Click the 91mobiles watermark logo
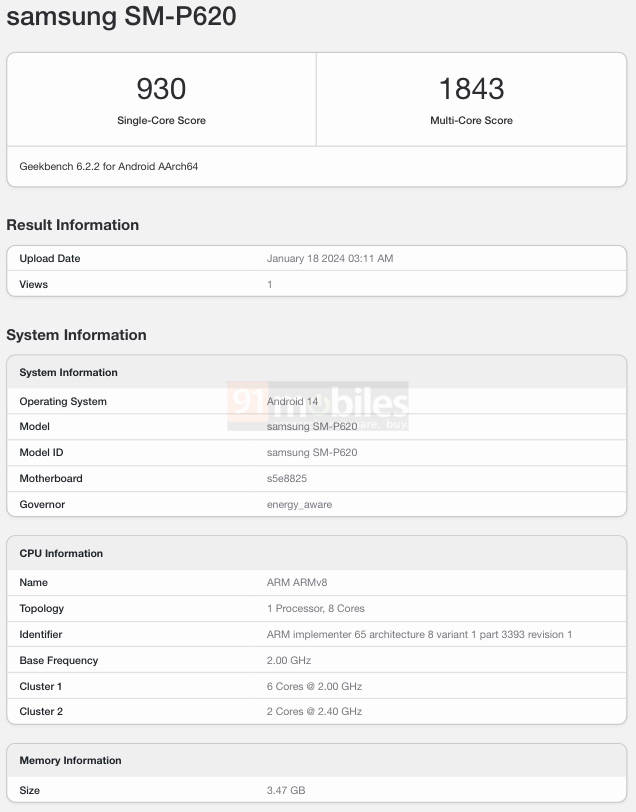 point(317,405)
